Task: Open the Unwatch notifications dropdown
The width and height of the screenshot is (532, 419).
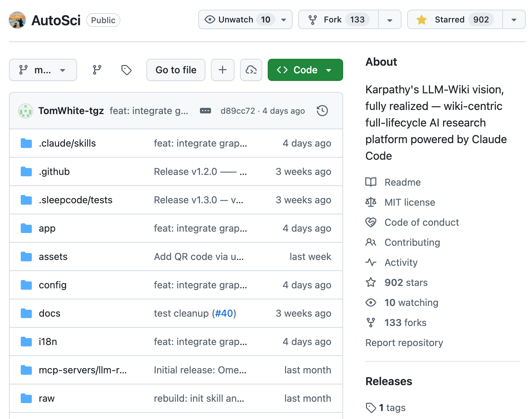Action: (x=245, y=20)
